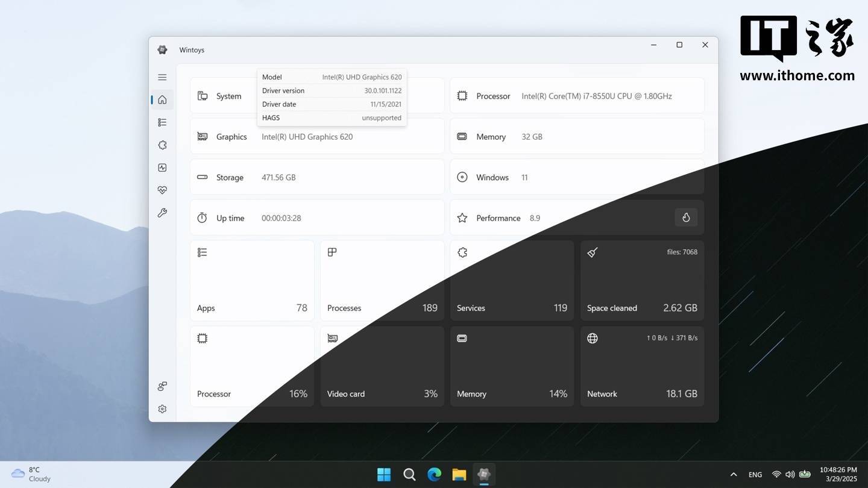This screenshot has height=488, width=868.
Task: Open the Services tile showing 119
Action: coord(512,281)
